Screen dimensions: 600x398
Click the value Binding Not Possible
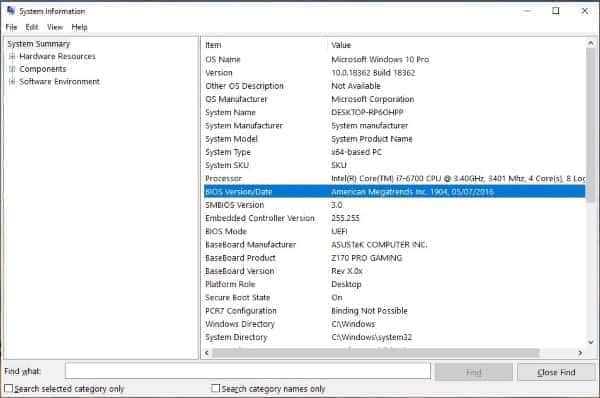(369, 311)
